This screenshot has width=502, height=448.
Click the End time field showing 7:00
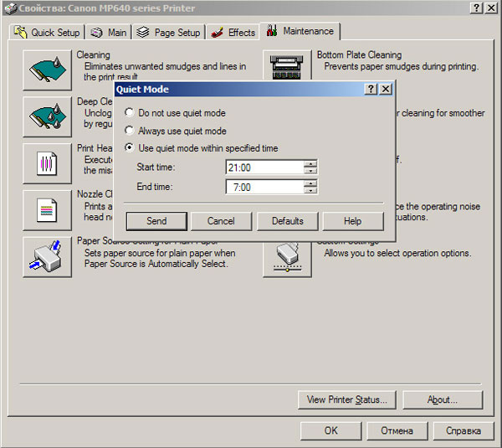[264, 187]
